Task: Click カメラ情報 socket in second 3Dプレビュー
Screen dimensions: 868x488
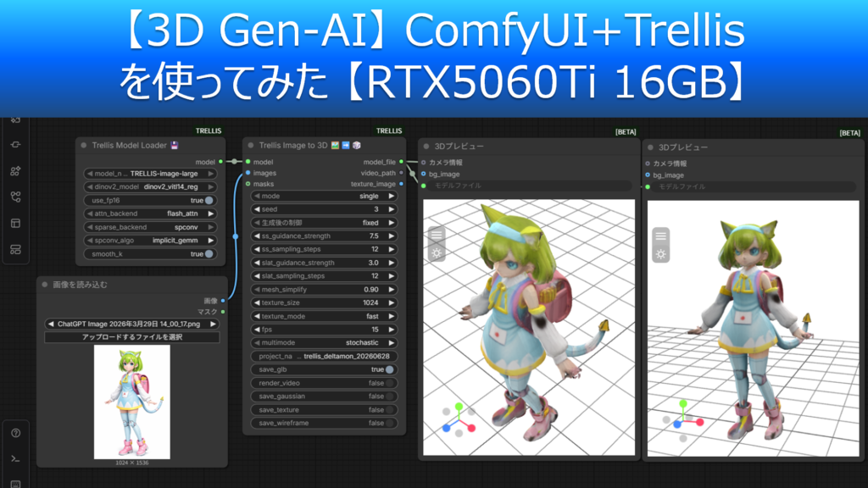Action: (648, 164)
